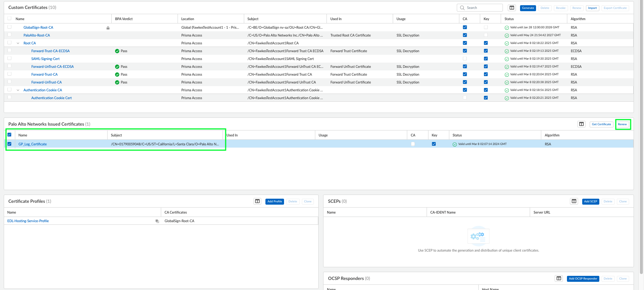Click the Generate button

coord(527,8)
